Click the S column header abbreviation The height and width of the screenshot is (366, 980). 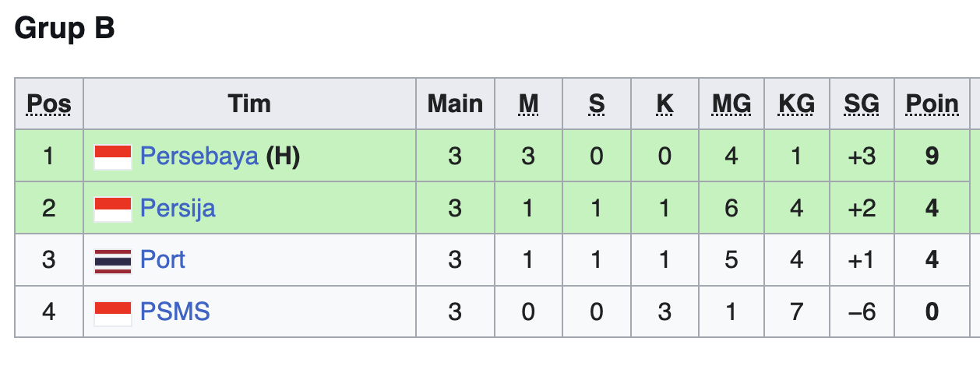coord(596,104)
